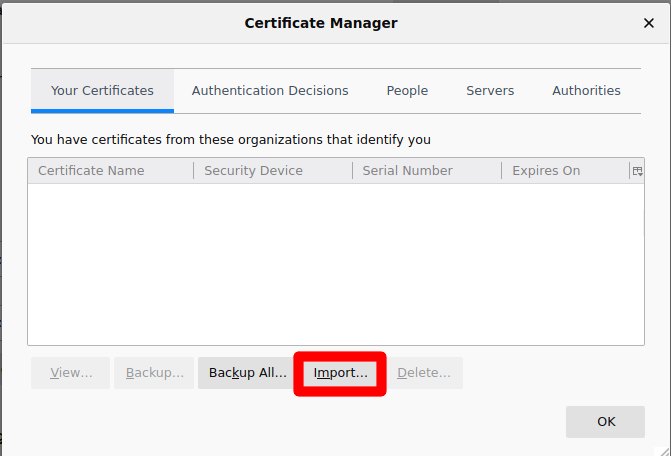Show the Authorities tab
The width and height of the screenshot is (671, 456).
[586, 90]
